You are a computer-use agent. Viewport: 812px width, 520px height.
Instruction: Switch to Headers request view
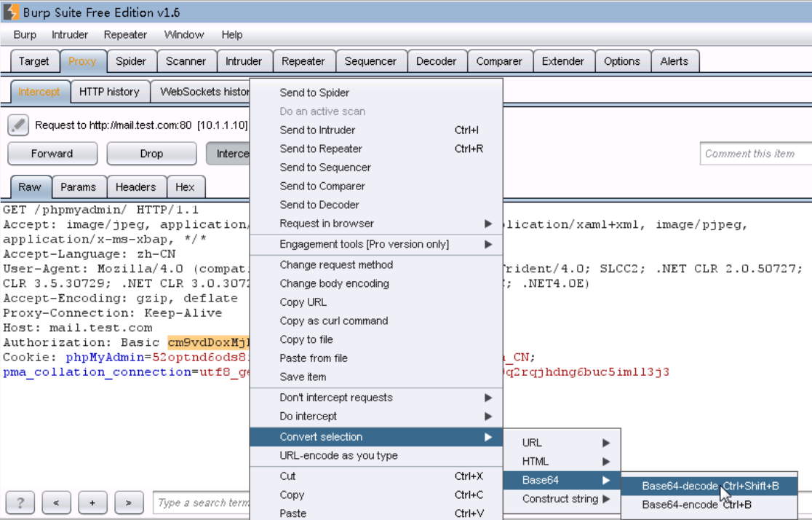tap(136, 186)
